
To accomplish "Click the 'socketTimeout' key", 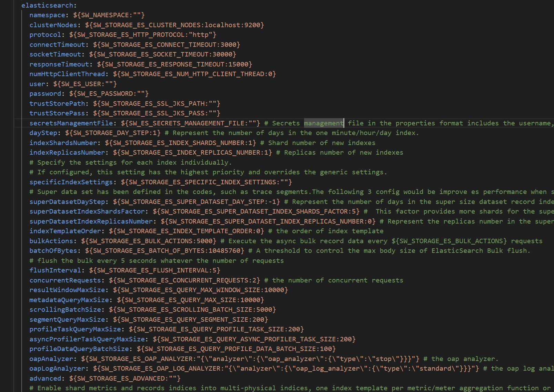I will (x=55, y=54).
